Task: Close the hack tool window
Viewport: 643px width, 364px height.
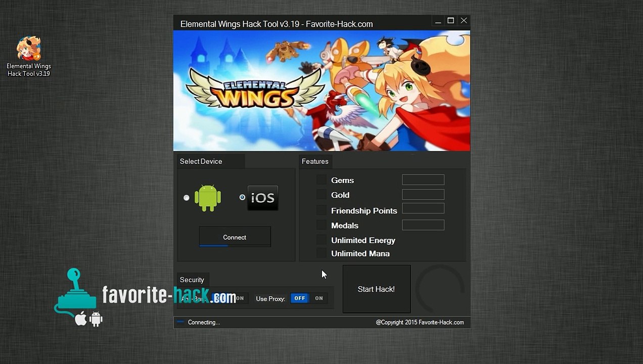Action: pos(464,21)
